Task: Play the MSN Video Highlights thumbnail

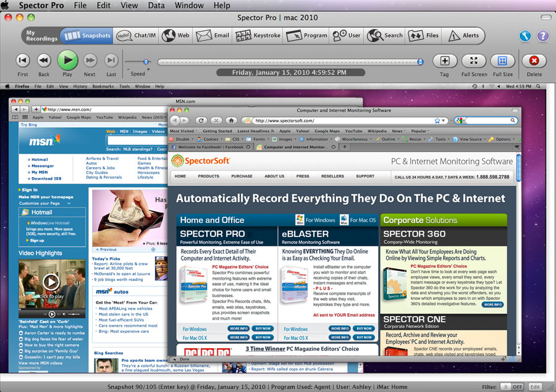Action: coord(51,282)
